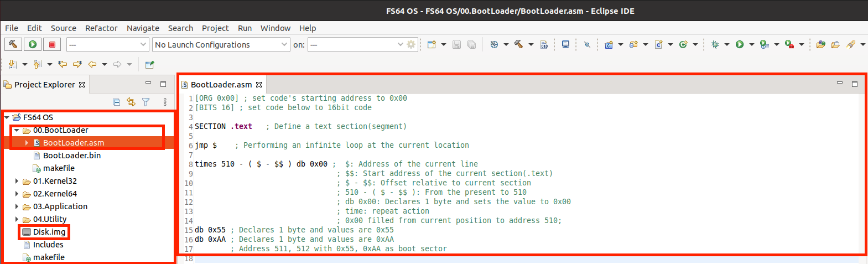
Task: Open the Source menu
Action: (x=64, y=28)
